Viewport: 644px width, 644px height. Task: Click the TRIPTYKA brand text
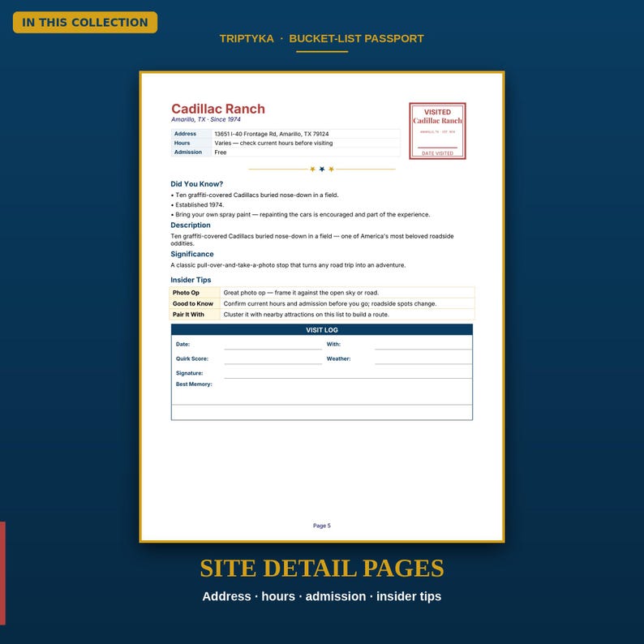247,39
